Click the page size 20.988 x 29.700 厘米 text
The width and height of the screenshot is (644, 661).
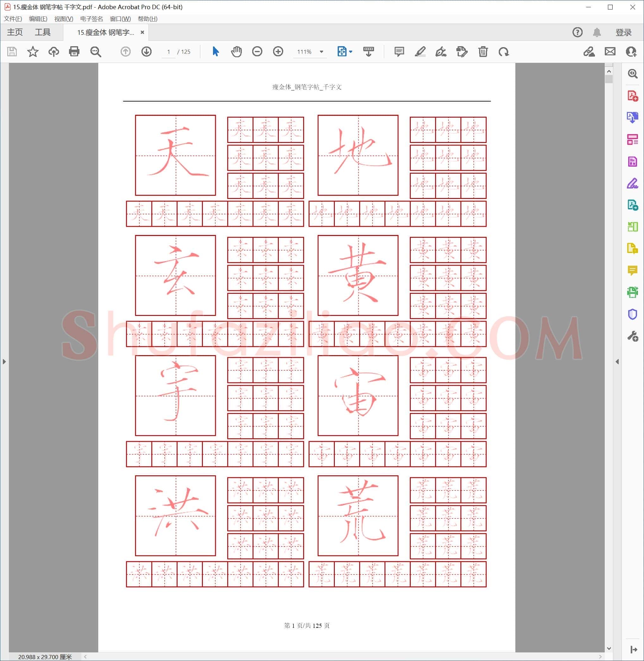(45, 657)
